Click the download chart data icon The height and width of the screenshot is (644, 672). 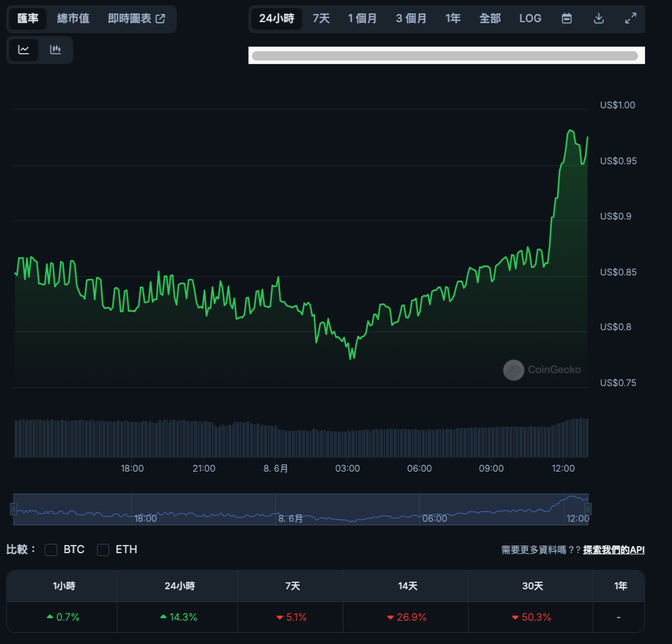click(x=598, y=18)
